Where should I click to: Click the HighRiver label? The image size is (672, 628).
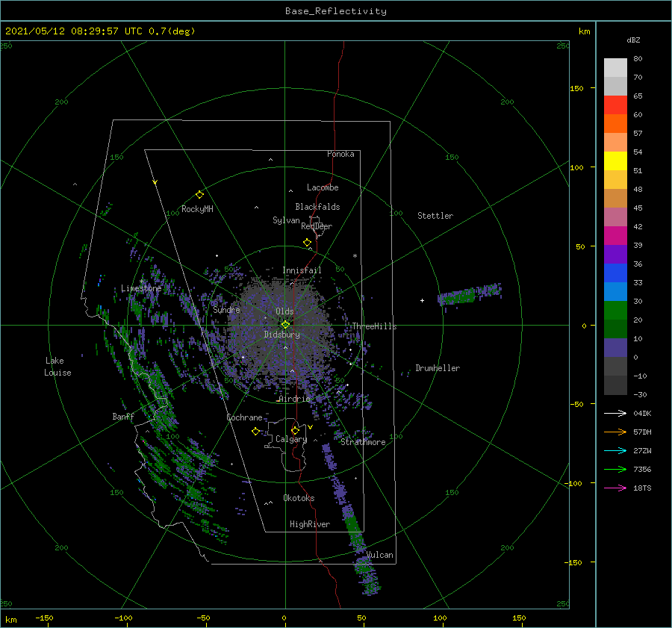(310, 524)
